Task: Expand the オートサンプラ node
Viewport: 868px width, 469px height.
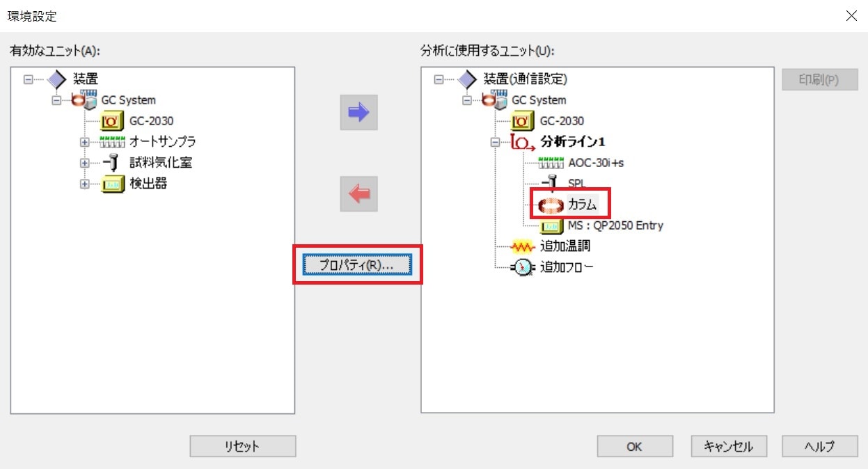Action: click(85, 142)
